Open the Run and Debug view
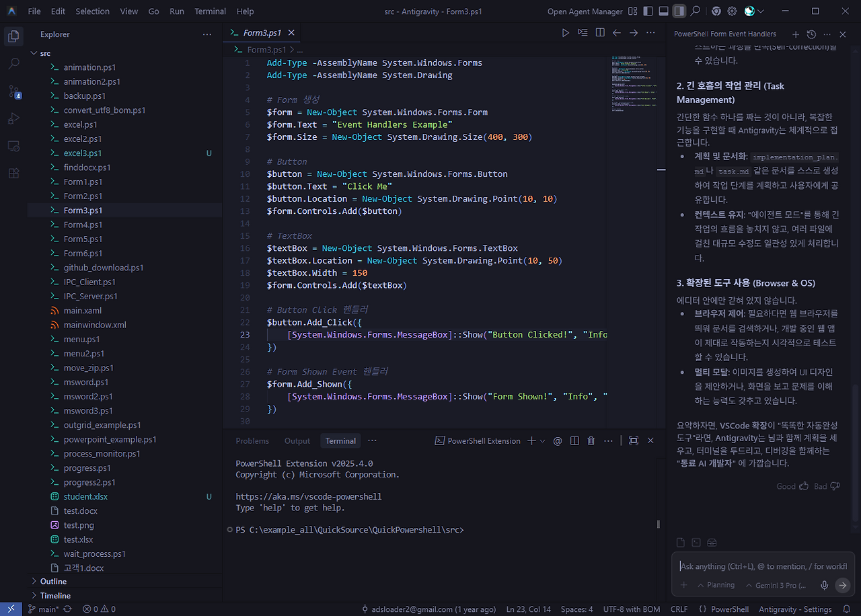 [x=13, y=118]
